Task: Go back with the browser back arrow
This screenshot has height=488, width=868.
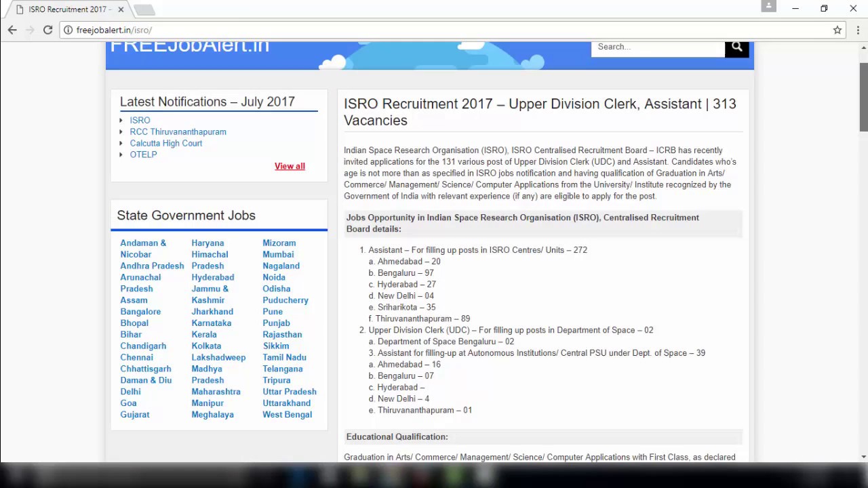Action: point(12,30)
